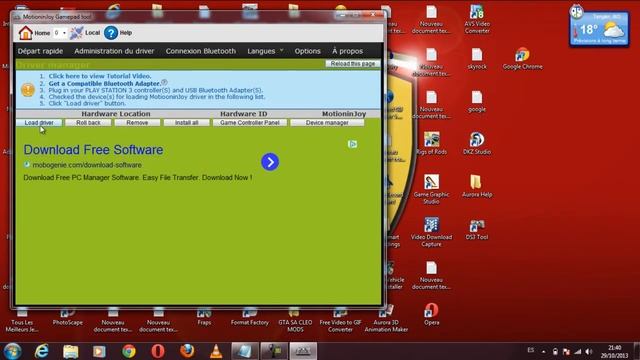Select Google Chrome desktop shortcut
This screenshot has height=360, width=640.
coord(522,58)
